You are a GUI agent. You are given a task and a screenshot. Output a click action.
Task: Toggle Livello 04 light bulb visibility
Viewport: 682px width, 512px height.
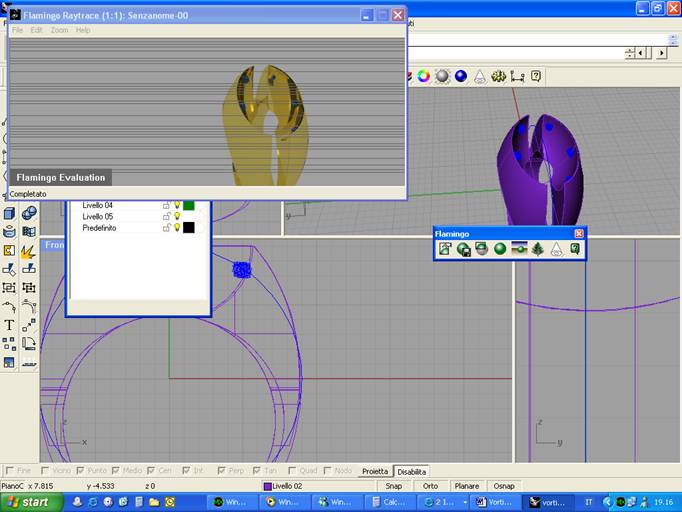(177, 205)
